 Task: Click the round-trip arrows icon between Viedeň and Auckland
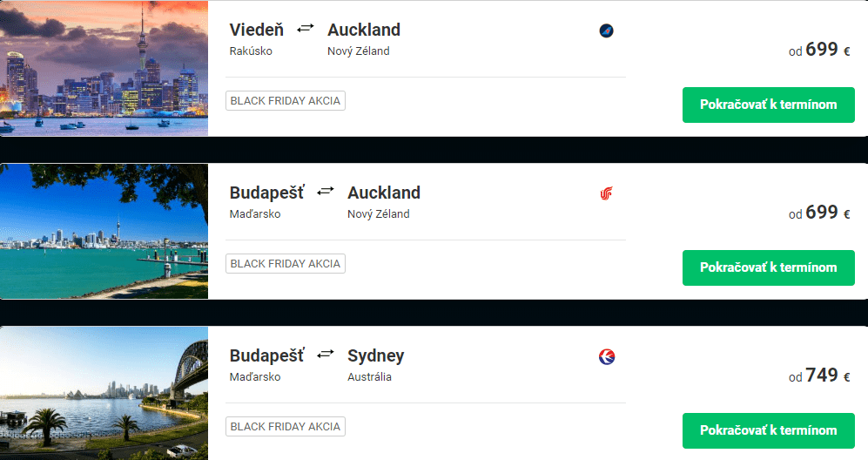tap(305, 29)
